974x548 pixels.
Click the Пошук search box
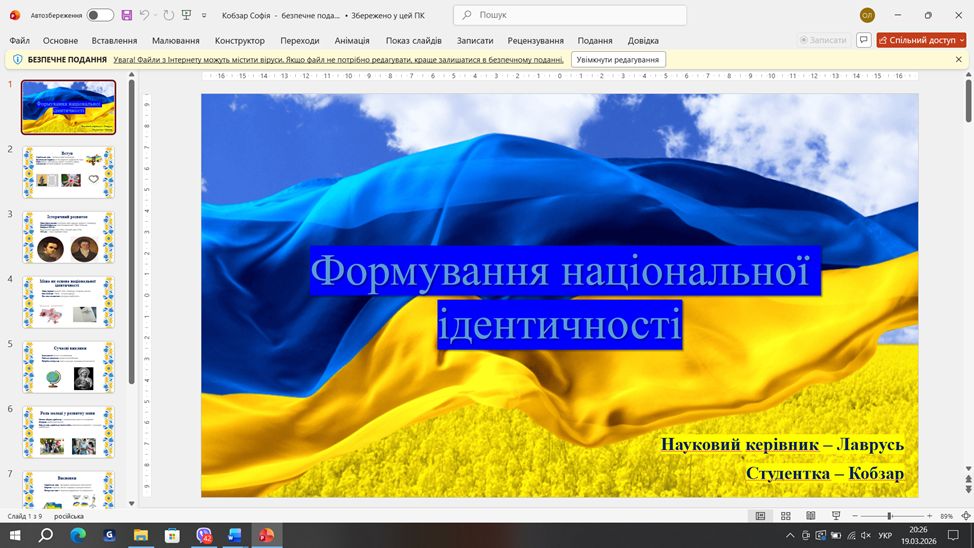click(570, 15)
